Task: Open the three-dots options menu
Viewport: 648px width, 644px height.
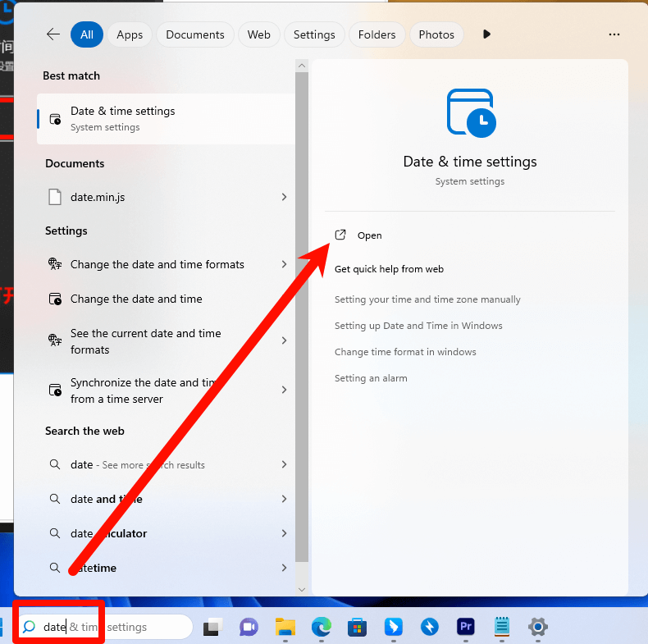Action: pyautogui.click(x=614, y=34)
